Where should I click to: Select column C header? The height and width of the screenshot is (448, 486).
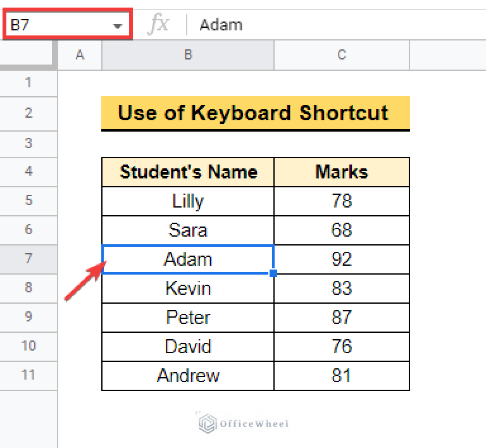tap(342, 55)
